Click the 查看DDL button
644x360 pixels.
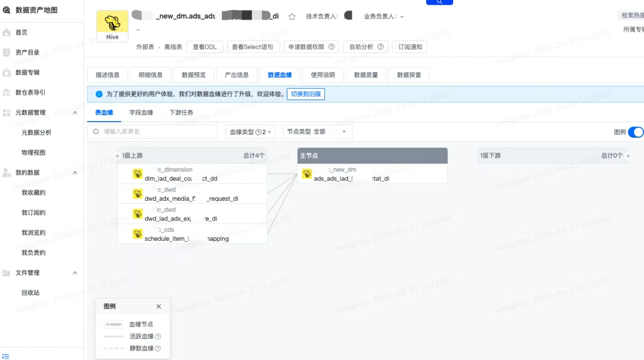pyautogui.click(x=204, y=46)
